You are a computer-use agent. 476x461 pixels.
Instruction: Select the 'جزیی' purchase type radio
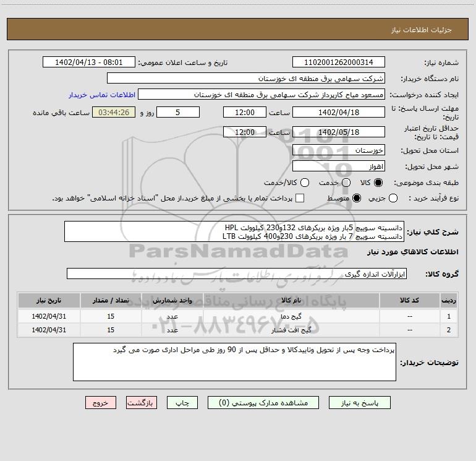(393, 198)
